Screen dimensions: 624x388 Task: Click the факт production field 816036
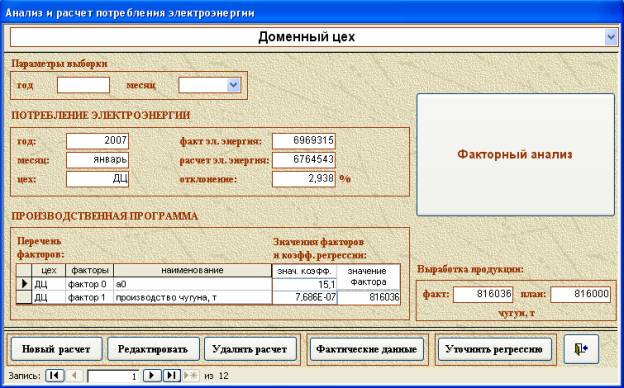click(483, 294)
